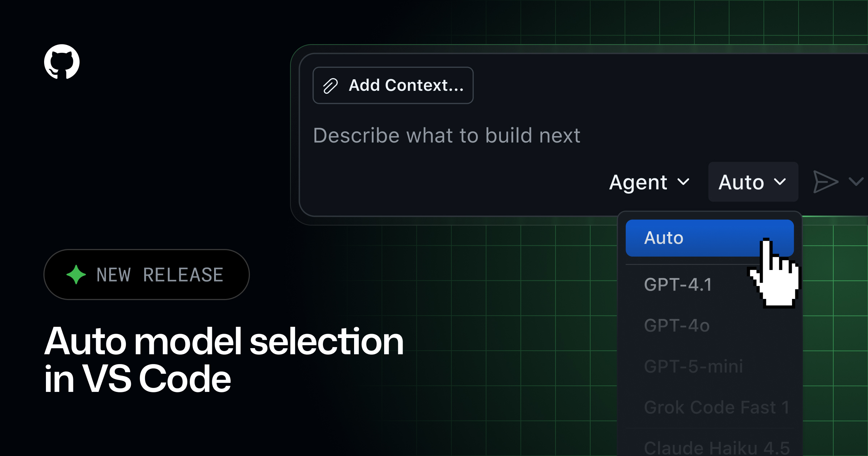Expand the chevron arrow beside Agent
Viewport: 868px width, 456px height.
pyautogui.click(x=683, y=181)
